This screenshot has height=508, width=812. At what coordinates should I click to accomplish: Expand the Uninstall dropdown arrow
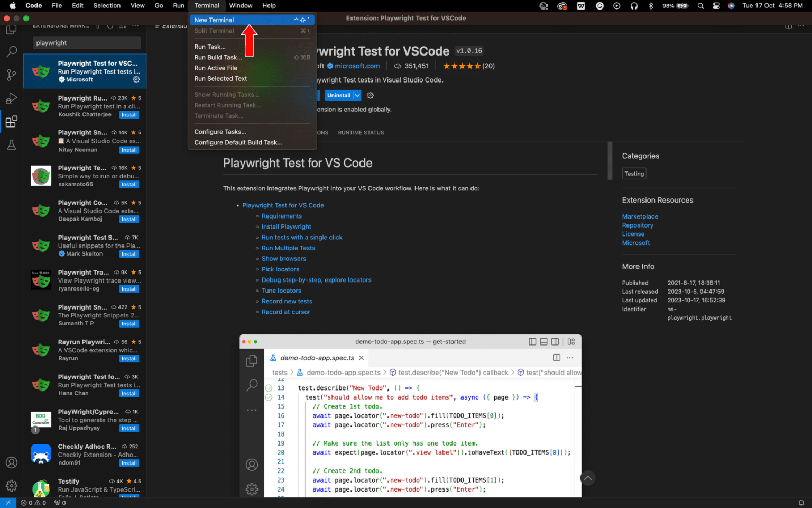(x=357, y=95)
